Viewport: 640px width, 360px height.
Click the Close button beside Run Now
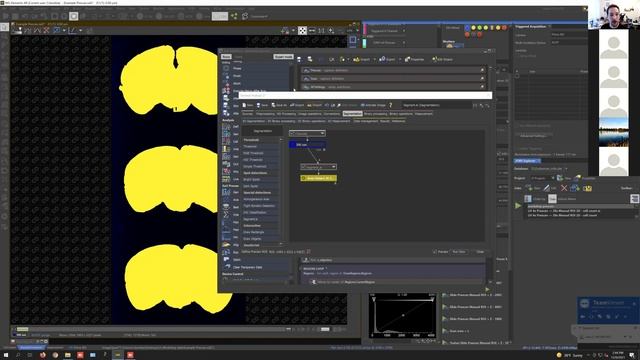tap(480, 252)
